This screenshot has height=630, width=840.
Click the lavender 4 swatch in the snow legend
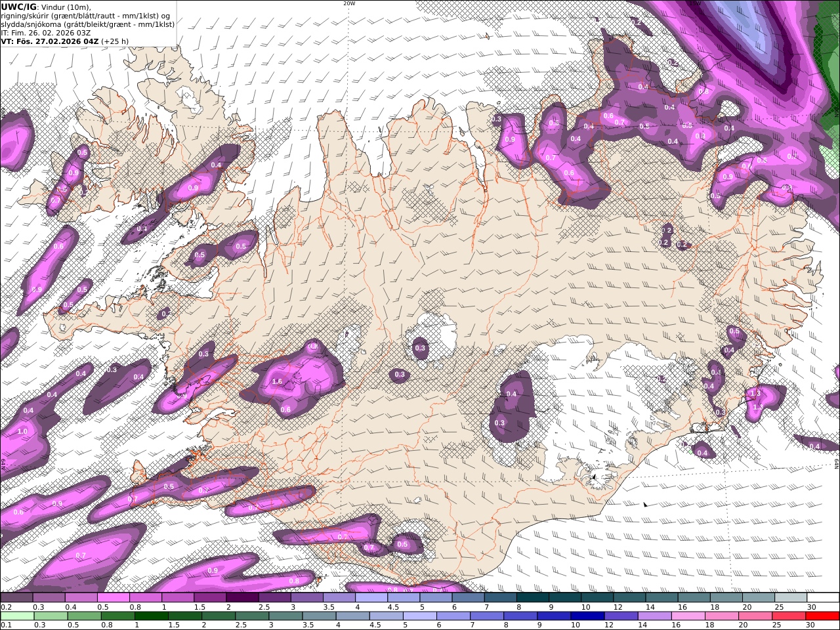click(x=371, y=598)
